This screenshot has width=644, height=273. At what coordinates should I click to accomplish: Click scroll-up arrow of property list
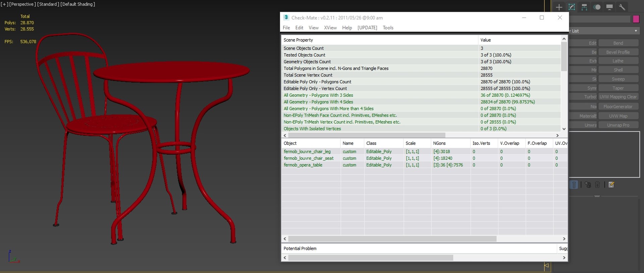564,39
